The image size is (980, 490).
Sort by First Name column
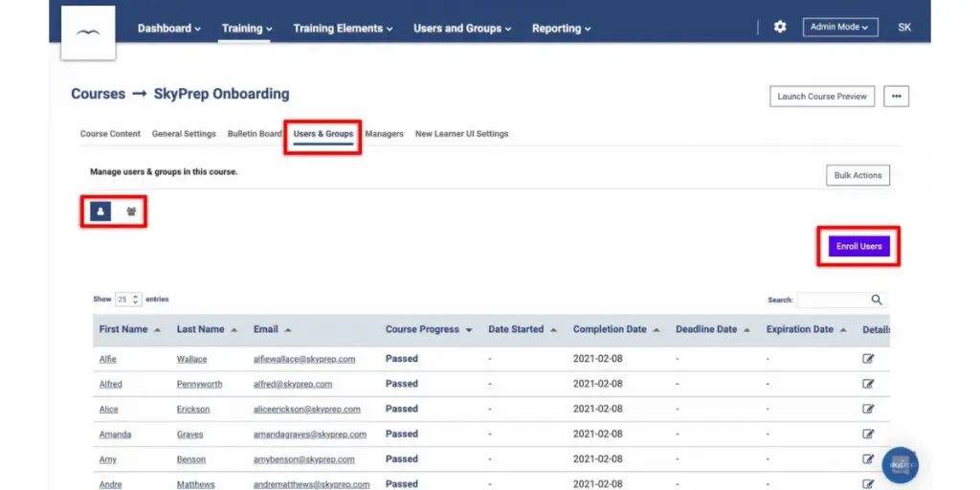pyautogui.click(x=130, y=329)
